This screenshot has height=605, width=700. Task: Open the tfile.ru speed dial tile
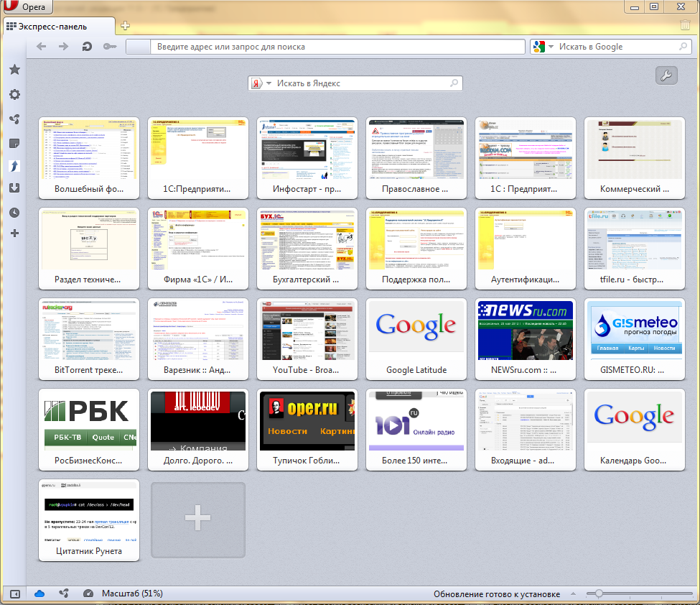pos(635,249)
